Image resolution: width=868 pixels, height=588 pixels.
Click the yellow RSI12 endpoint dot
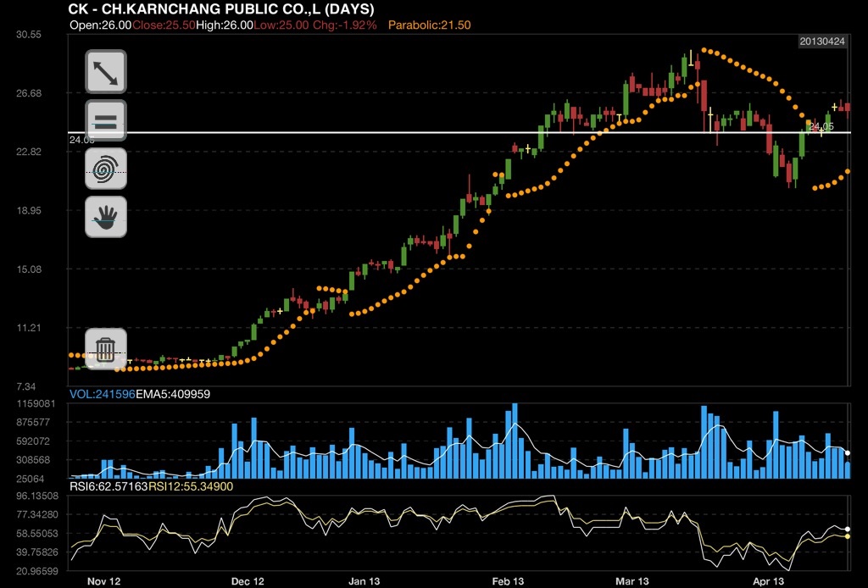[847, 536]
